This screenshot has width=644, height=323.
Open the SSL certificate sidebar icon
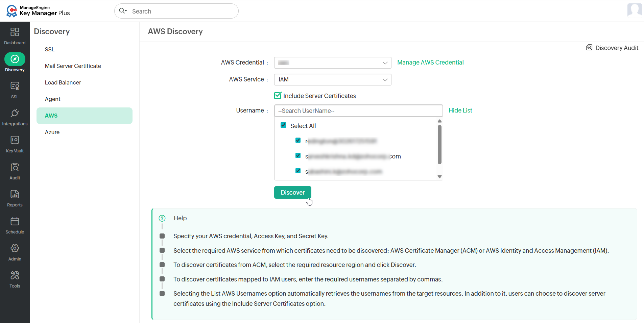click(x=15, y=86)
